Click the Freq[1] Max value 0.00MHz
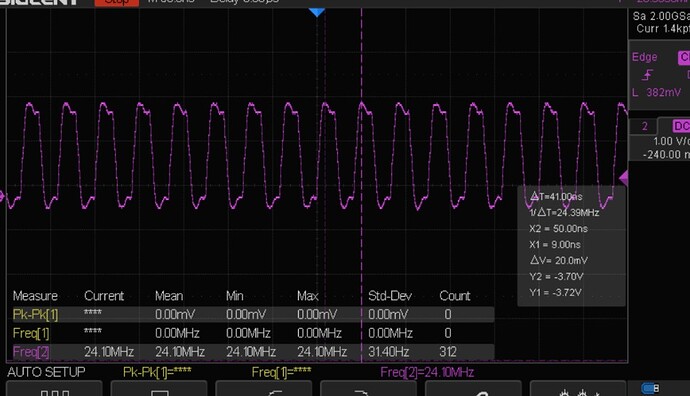This screenshot has width=690, height=396. [319, 333]
